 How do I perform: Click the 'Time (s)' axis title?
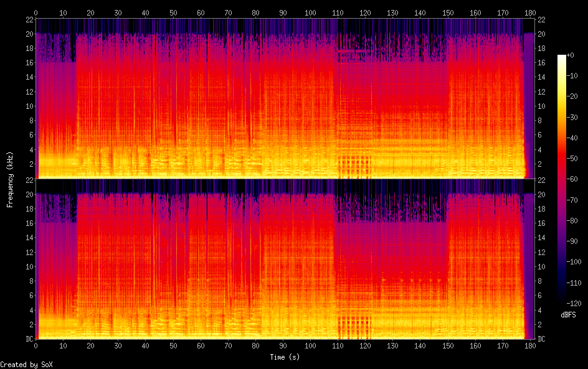pos(285,357)
